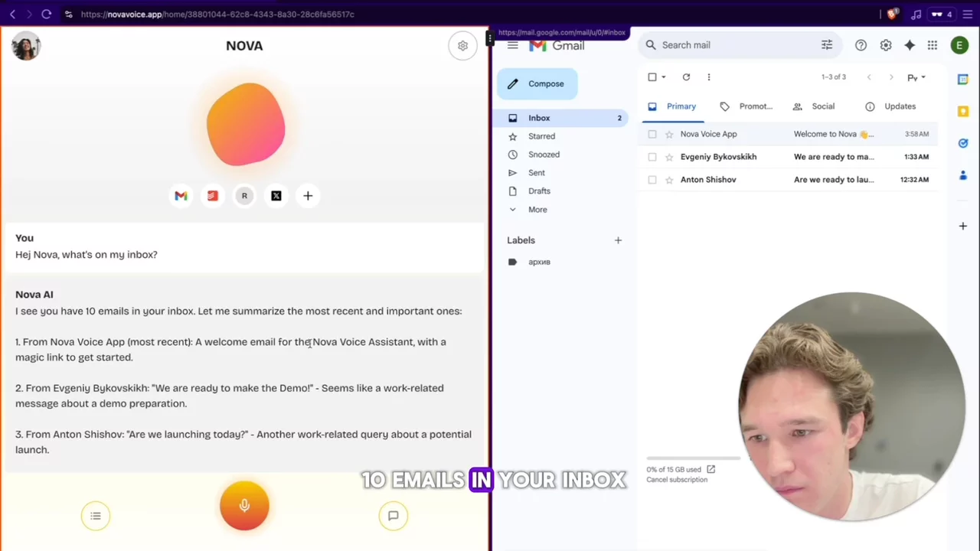Tick the select all checkbox in Gmail
Image resolution: width=980 pixels, height=551 pixels.
tap(652, 77)
